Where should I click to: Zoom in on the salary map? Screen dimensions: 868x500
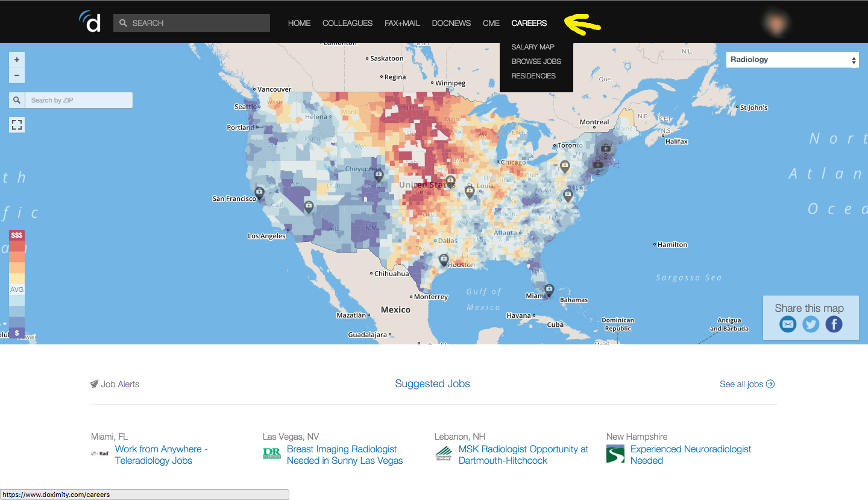tap(17, 60)
